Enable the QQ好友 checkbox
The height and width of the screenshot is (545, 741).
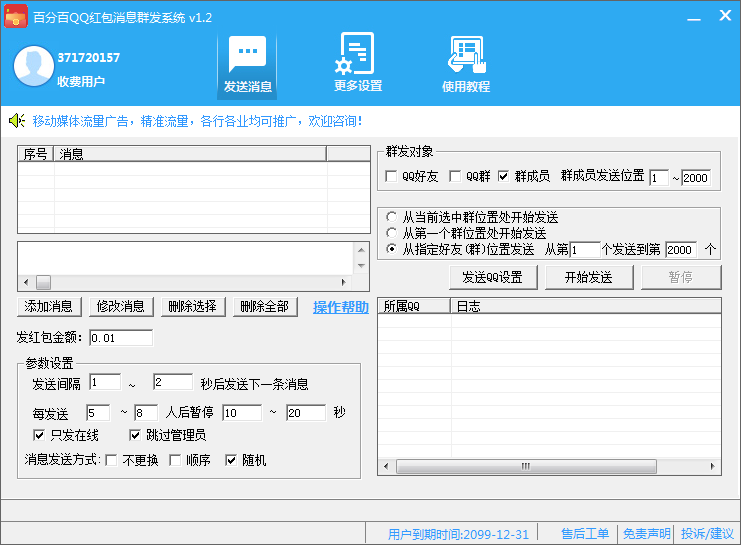[391, 176]
